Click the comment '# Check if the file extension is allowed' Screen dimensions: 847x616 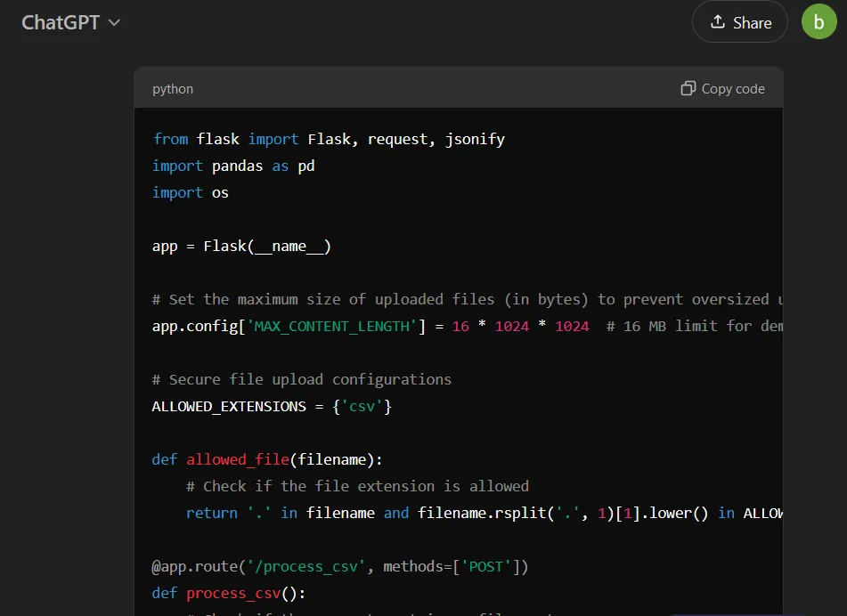(357, 486)
